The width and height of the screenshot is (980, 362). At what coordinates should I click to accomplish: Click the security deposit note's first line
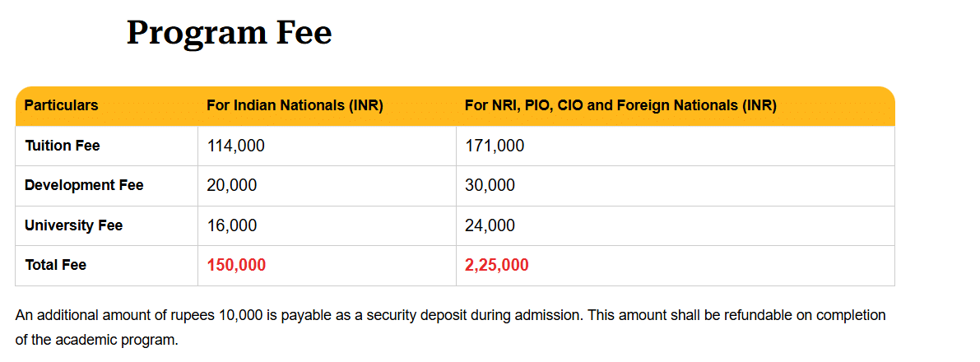pos(450,315)
